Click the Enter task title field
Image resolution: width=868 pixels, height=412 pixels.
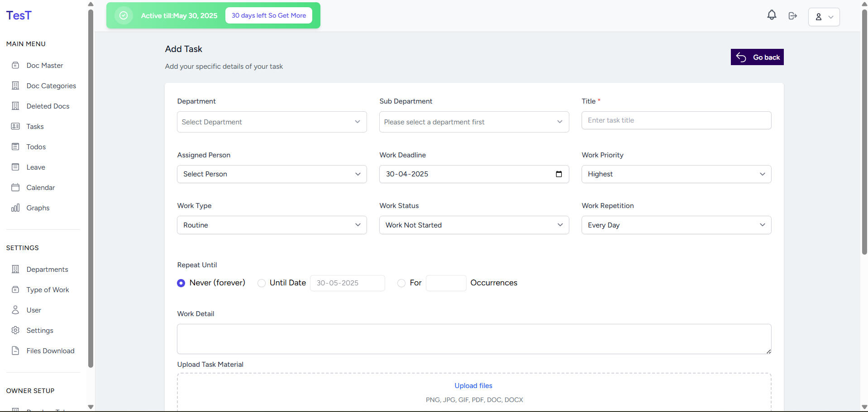point(677,120)
